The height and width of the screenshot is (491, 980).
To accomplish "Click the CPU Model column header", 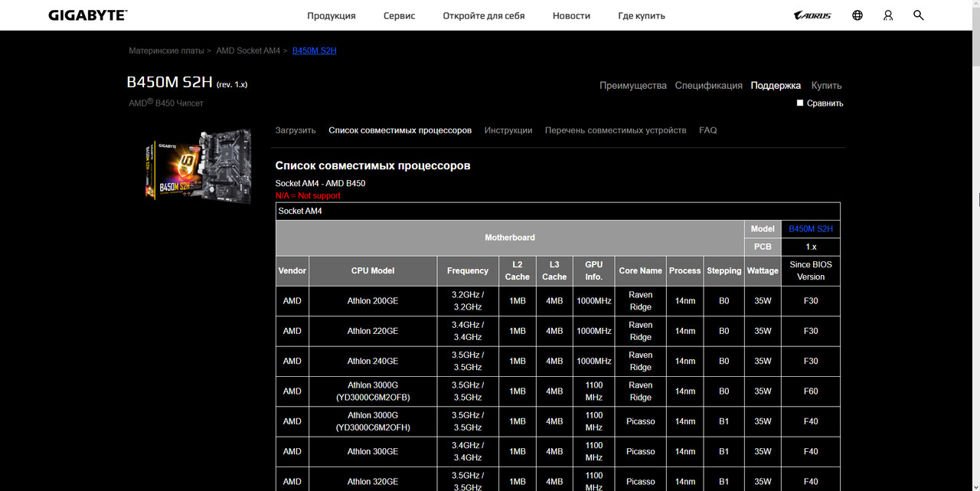I will [373, 270].
